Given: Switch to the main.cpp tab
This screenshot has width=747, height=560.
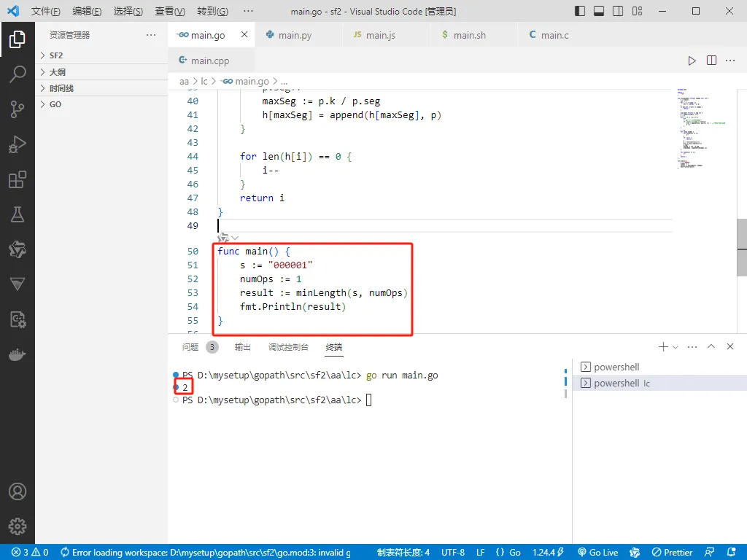Looking at the screenshot, I should (211, 61).
